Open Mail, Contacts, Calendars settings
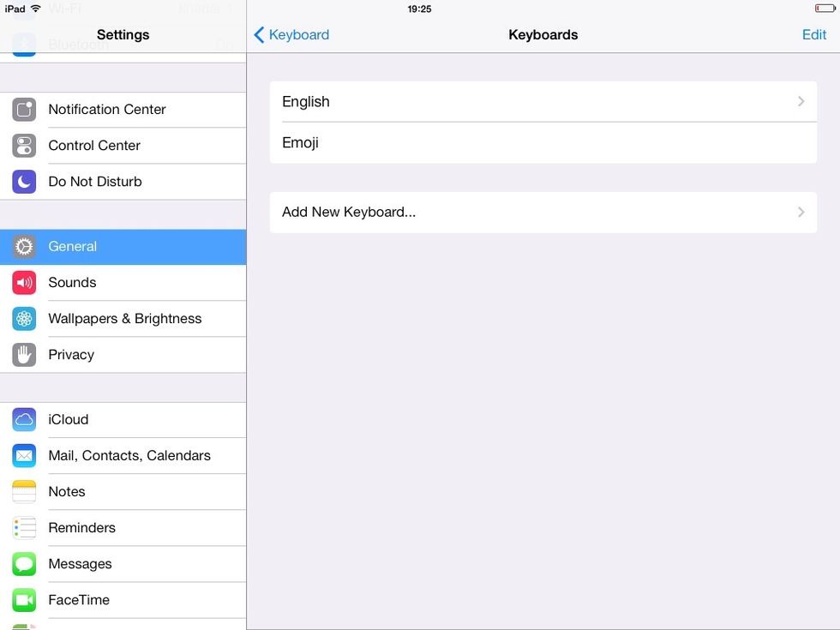This screenshot has width=840, height=630. [129, 455]
